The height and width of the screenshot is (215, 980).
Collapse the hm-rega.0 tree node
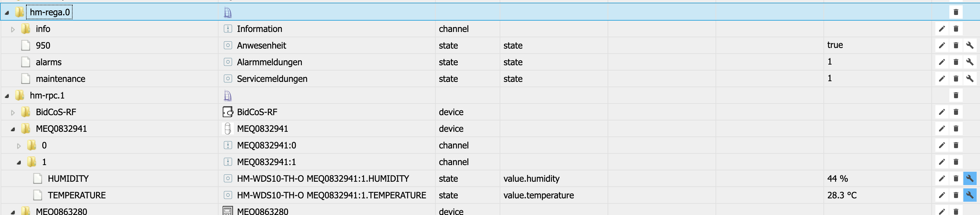coord(7,13)
